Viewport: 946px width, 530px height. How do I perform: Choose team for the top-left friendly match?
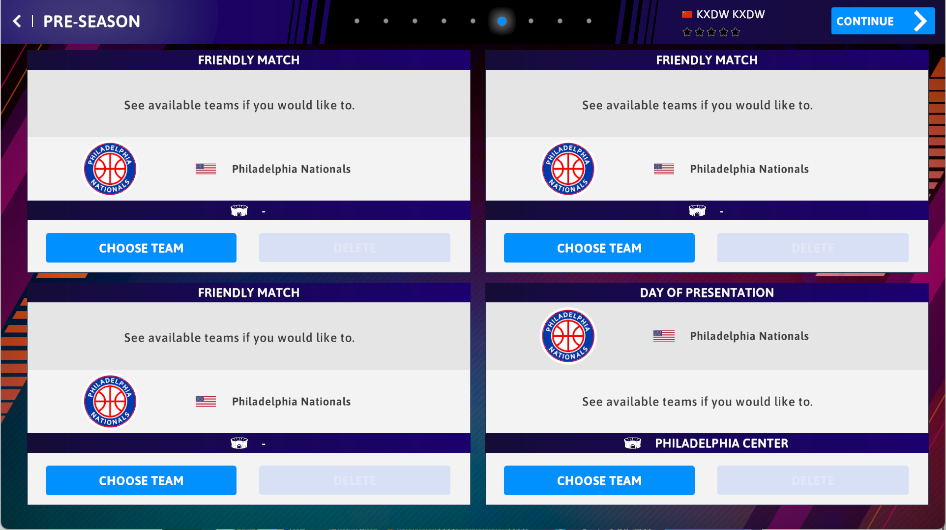tap(141, 248)
